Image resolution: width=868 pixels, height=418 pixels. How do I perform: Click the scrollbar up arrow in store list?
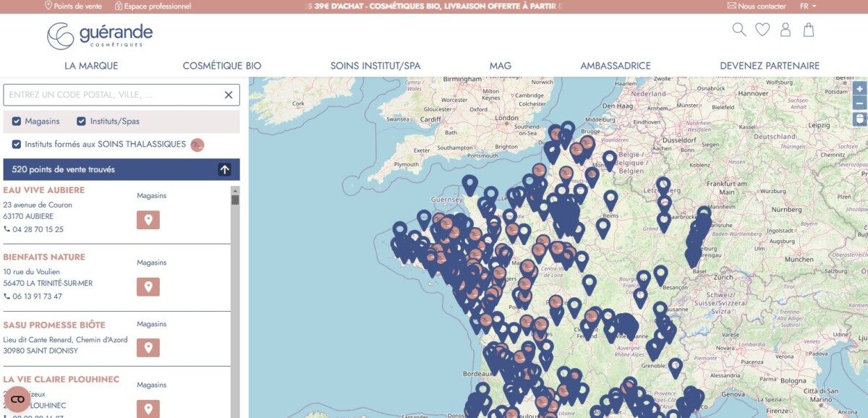click(x=235, y=189)
